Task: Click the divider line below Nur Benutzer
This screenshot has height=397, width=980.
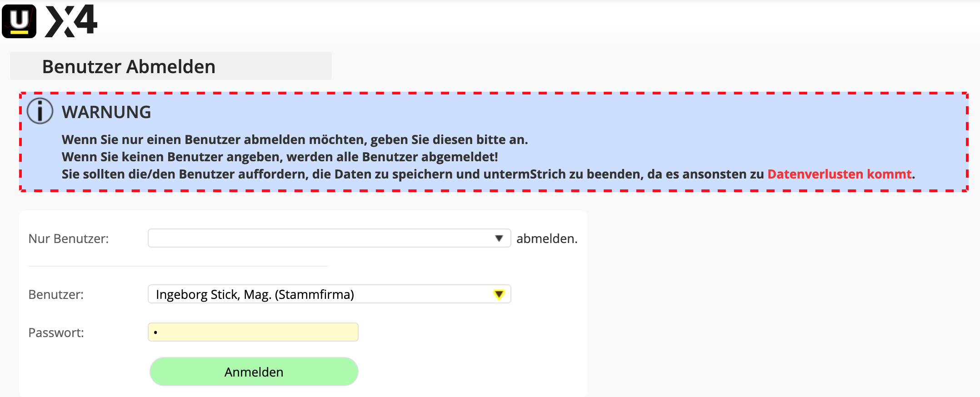Action: click(178, 266)
